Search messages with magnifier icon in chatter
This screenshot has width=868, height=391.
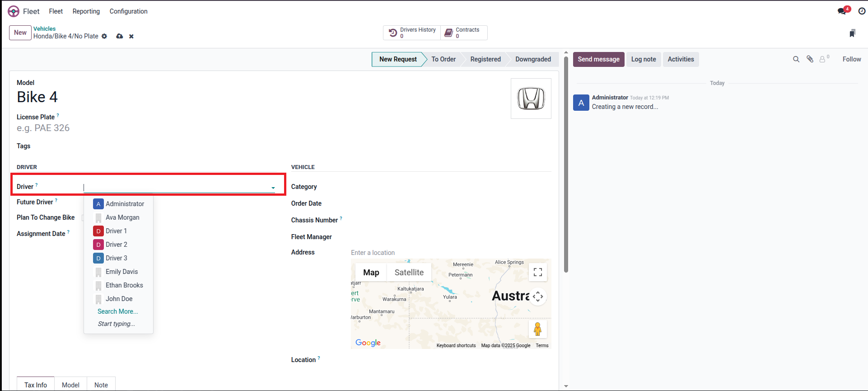click(796, 59)
